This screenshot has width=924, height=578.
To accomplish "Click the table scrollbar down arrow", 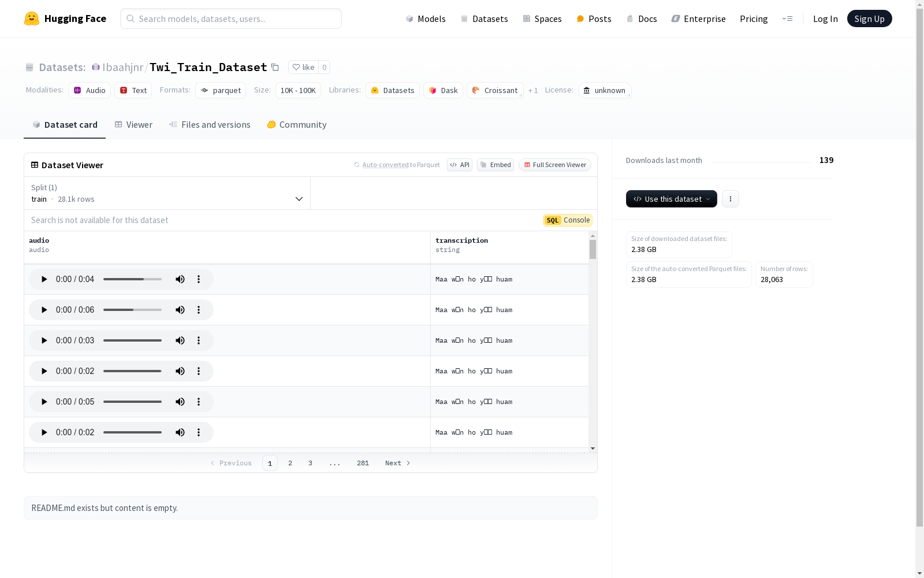I will 593,449.
